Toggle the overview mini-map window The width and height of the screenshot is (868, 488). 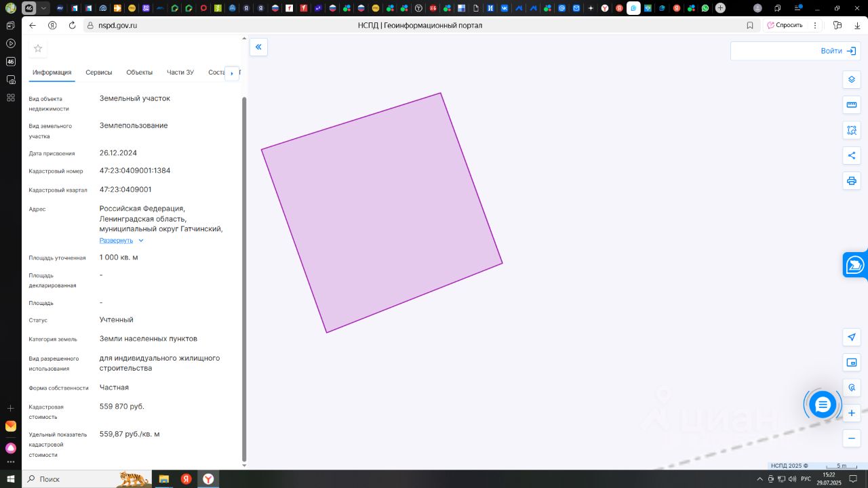(852, 363)
